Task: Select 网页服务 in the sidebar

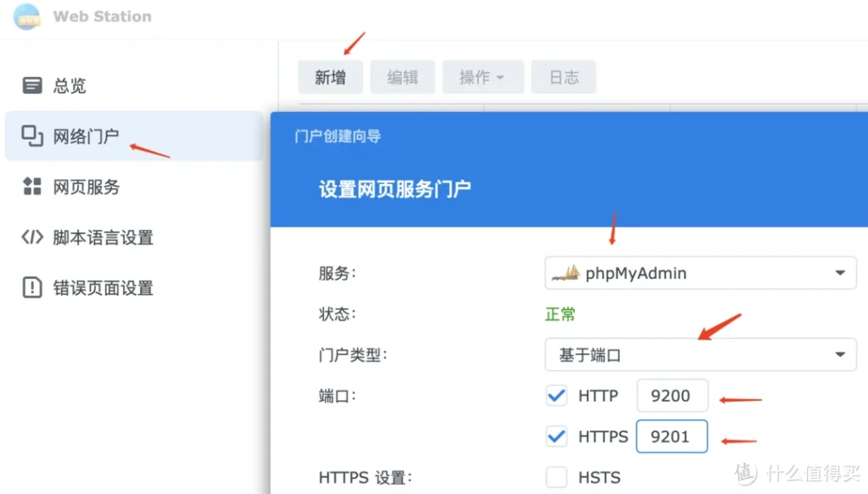Action: (x=86, y=186)
